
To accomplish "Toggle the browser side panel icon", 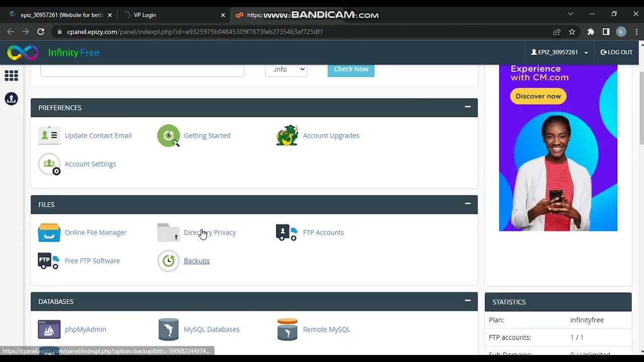I will [x=606, y=32].
